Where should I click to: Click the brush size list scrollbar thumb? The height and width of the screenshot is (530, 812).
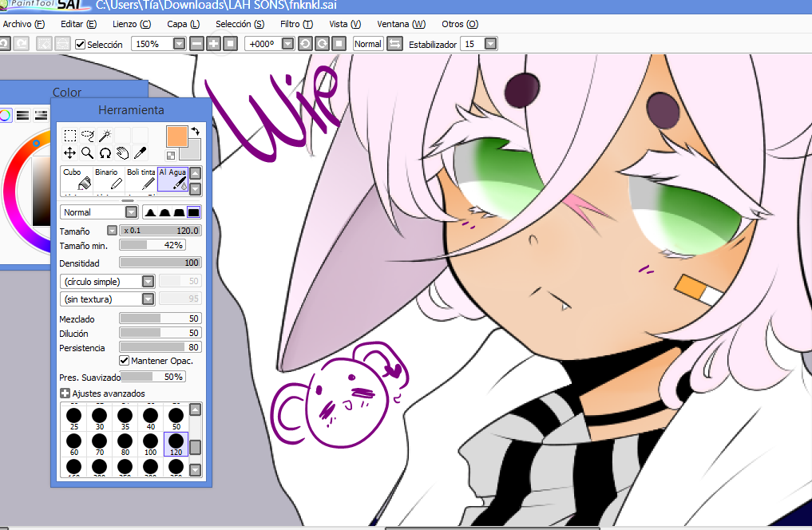click(x=196, y=447)
